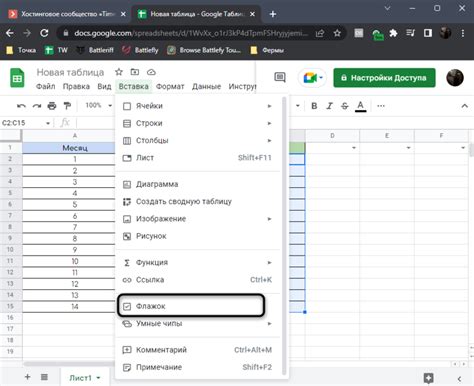The image size is (474, 386).
Task: Expand the Умные чипы submenu
Action: (x=199, y=324)
